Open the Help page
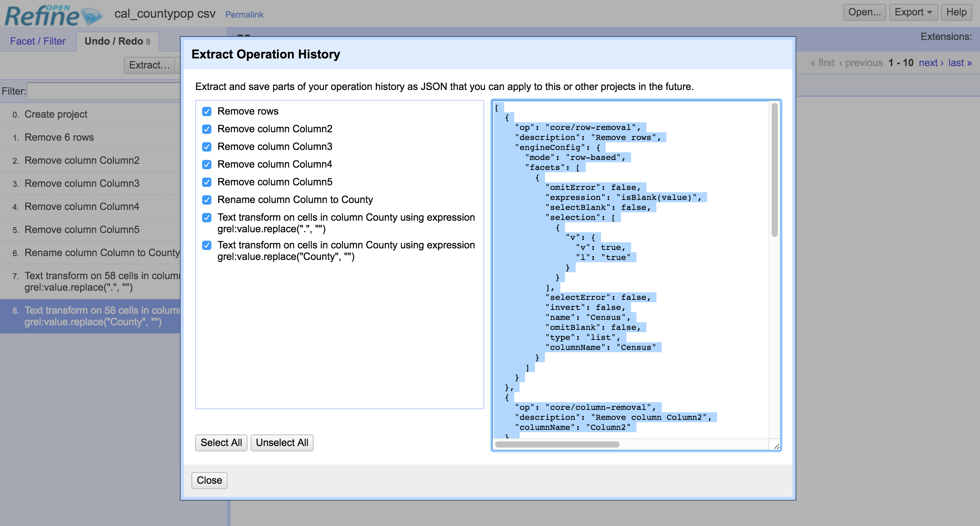This screenshot has height=526, width=980. click(x=956, y=12)
